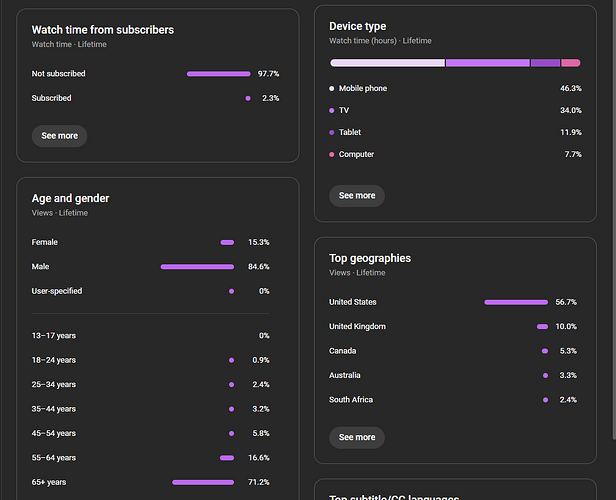Click See more under Top geographies
The width and height of the screenshot is (616, 500).
357,437
